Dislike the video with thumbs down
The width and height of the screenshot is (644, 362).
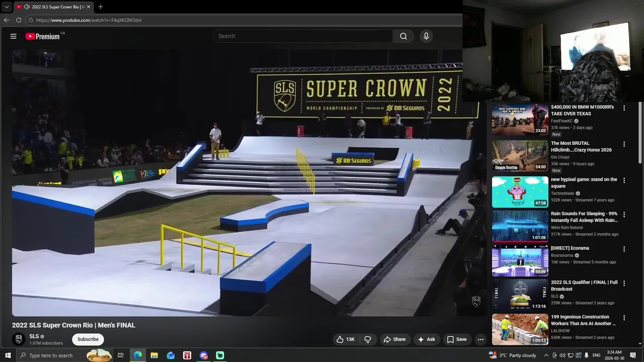pyautogui.click(x=368, y=339)
